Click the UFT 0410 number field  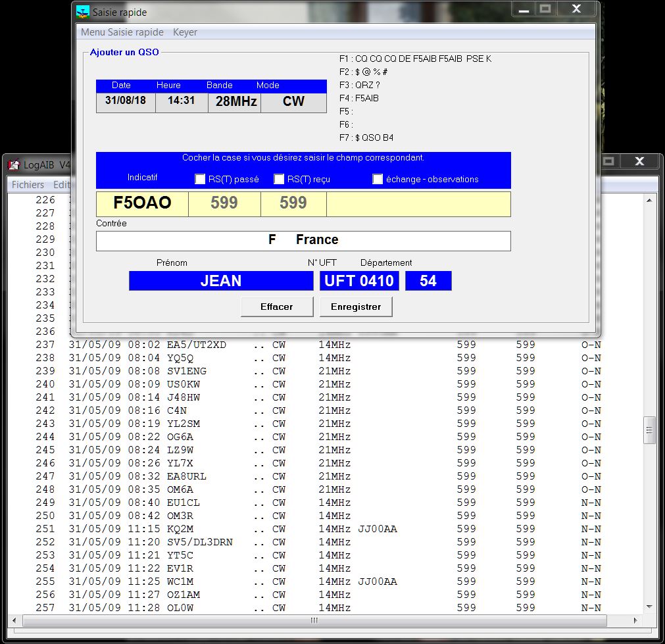point(359,281)
